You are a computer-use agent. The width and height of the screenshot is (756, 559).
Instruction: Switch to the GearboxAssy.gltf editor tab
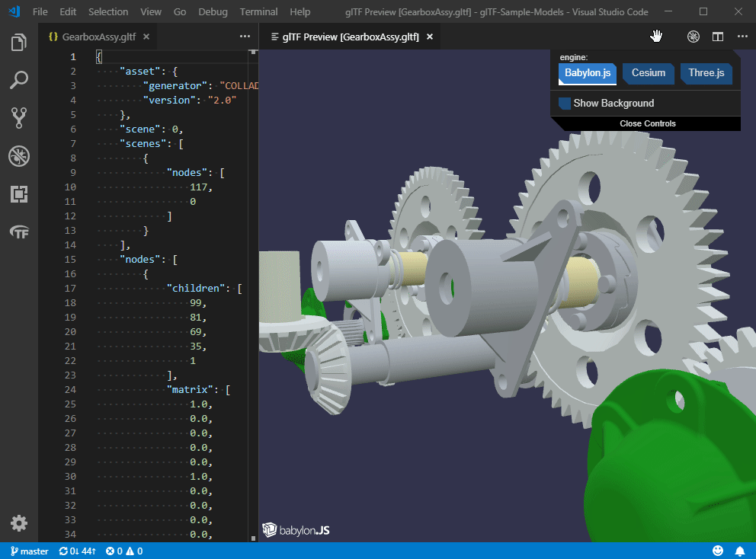click(98, 37)
